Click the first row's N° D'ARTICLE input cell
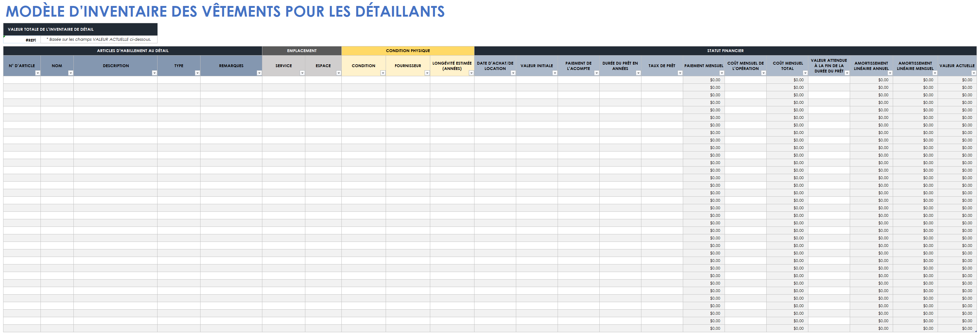The width and height of the screenshot is (980, 336). (22, 80)
